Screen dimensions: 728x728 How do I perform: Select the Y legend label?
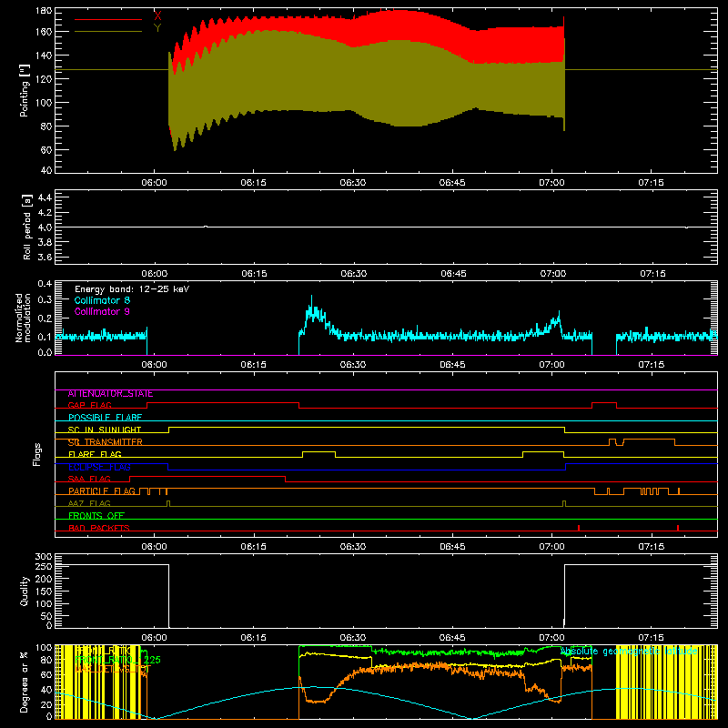157,28
